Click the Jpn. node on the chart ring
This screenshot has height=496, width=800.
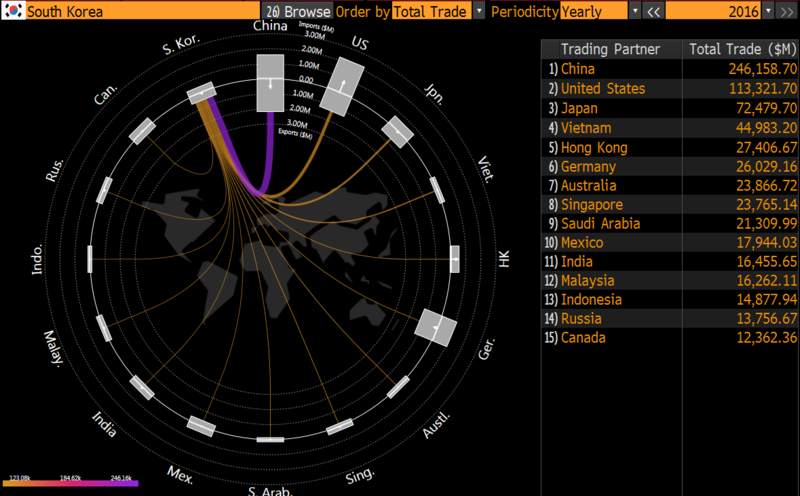tap(397, 132)
